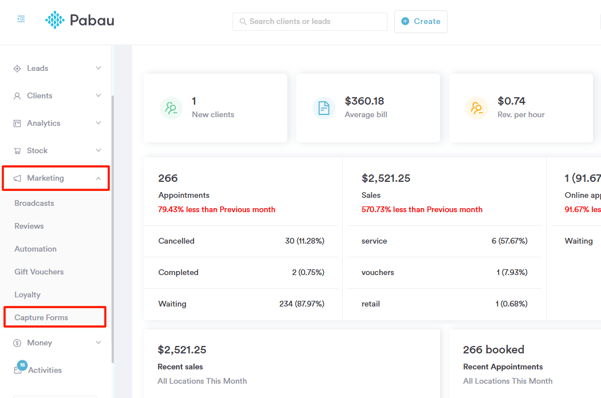Screen dimensions: 601x398
Task: Click the service 6 (57.67%) row
Action: tap(444, 241)
